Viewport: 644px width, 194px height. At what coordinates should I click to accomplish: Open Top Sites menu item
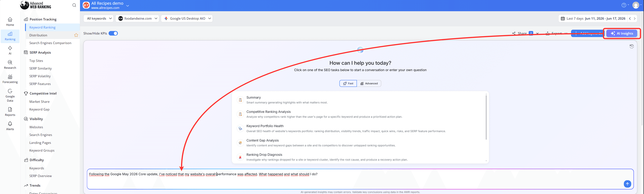point(36,61)
